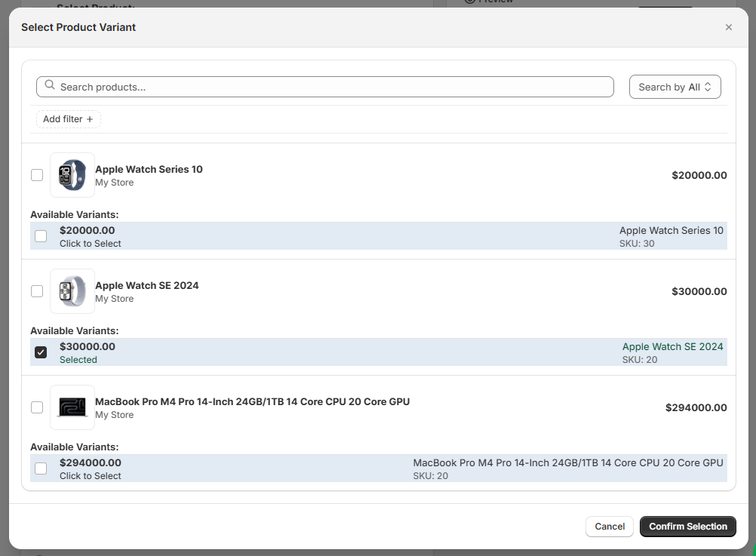Image resolution: width=756 pixels, height=556 pixels.
Task: Check the Apple Watch SE 2024 product checkbox
Action: [37, 291]
